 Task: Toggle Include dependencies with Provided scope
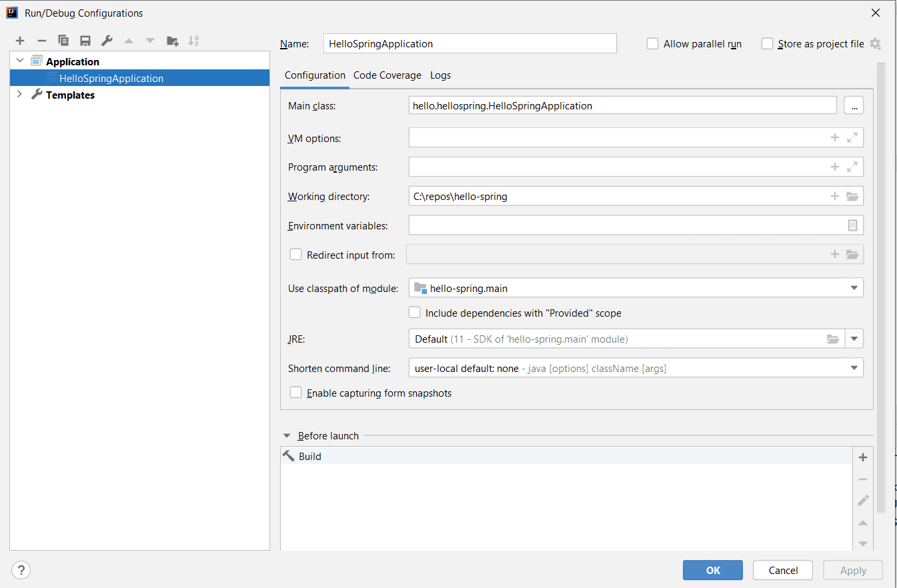point(415,313)
